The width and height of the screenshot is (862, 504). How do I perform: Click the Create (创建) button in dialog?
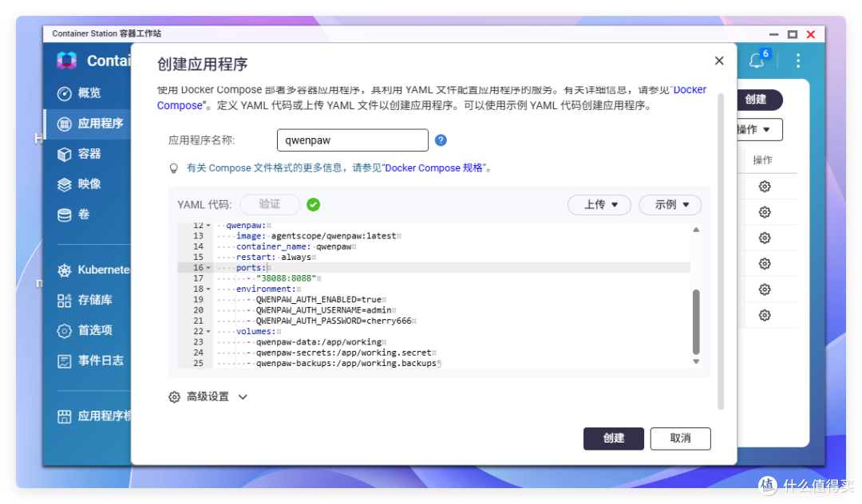click(x=614, y=438)
